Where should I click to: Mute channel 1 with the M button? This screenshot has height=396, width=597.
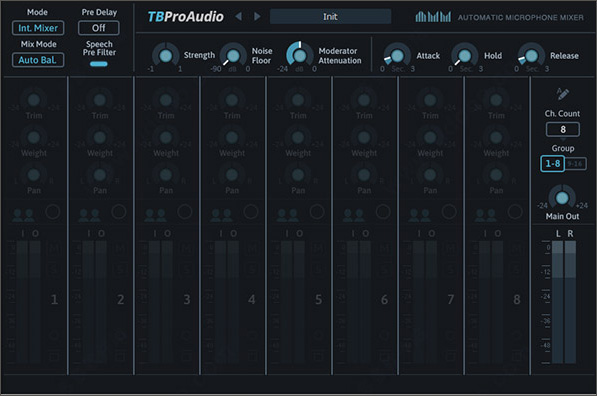pyautogui.click(x=54, y=249)
